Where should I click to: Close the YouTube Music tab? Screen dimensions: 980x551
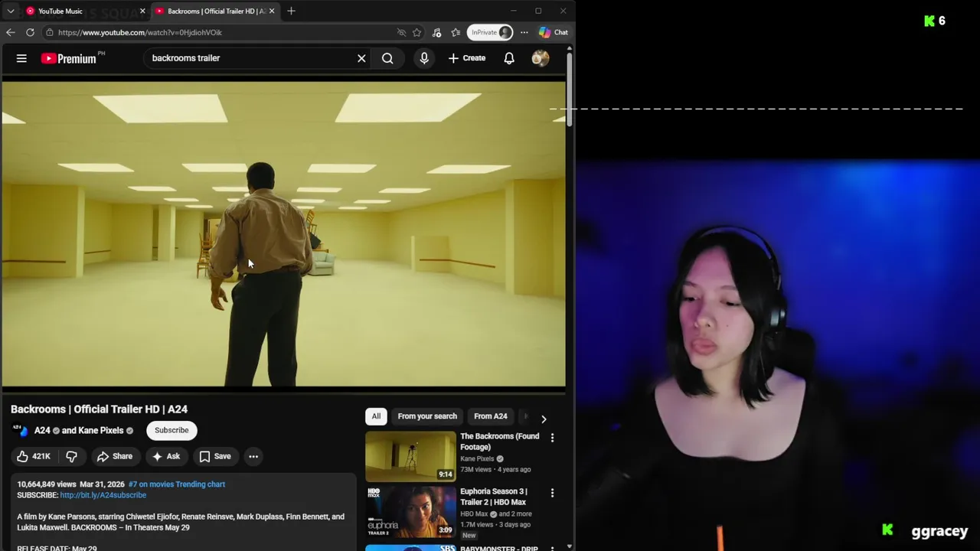pos(142,11)
